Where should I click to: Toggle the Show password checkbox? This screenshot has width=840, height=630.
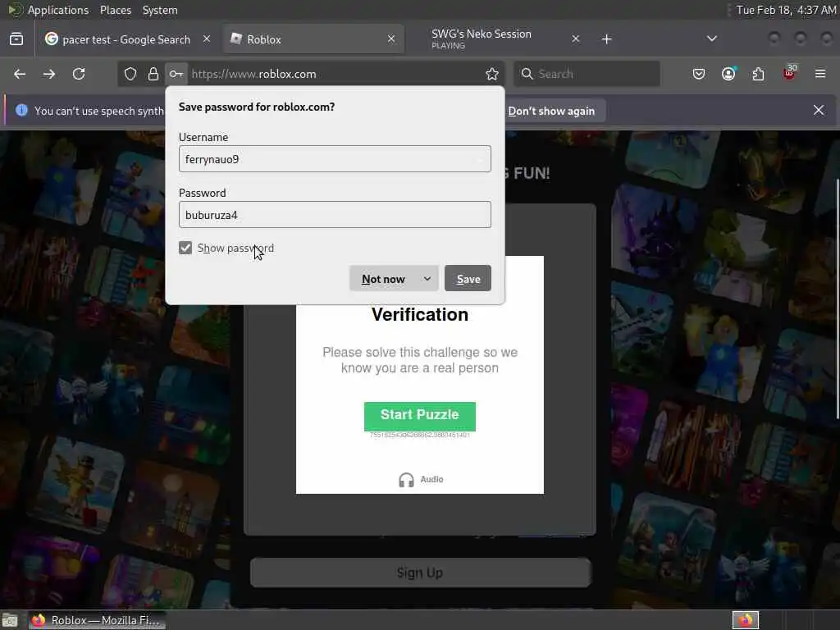(185, 248)
